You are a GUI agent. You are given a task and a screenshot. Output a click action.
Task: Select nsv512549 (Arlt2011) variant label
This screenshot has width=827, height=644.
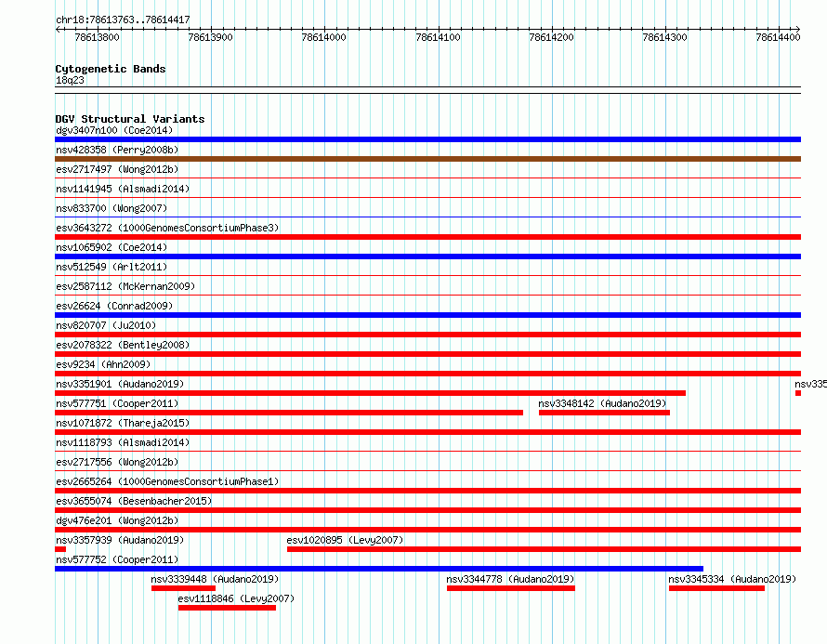pyautogui.click(x=112, y=267)
